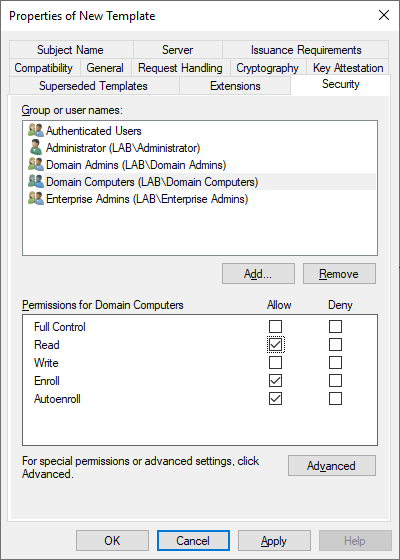Switch to the Subject Name tab
Screen dimensions: 400x560
point(70,50)
